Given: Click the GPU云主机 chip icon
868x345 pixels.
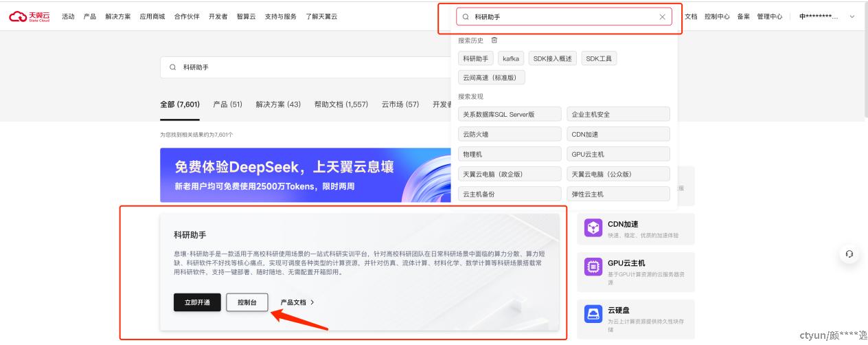Looking at the screenshot, I should 593,267.
